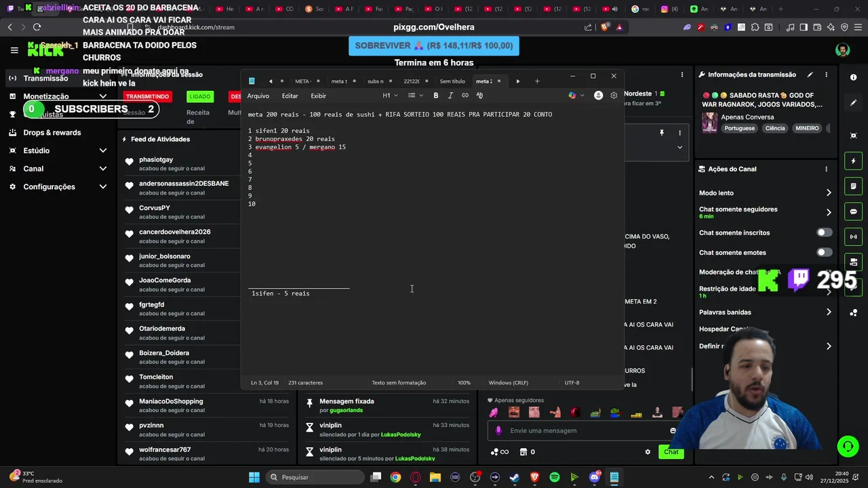Viewport: 868px width, 488px height.
Task: Click Windows Start button
Action: [254, 477]
